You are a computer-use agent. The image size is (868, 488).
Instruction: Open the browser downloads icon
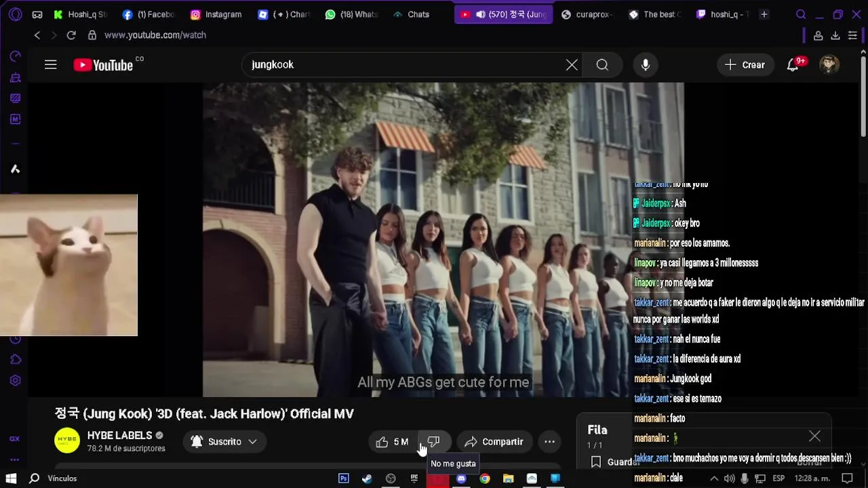[x=835, y=35]
